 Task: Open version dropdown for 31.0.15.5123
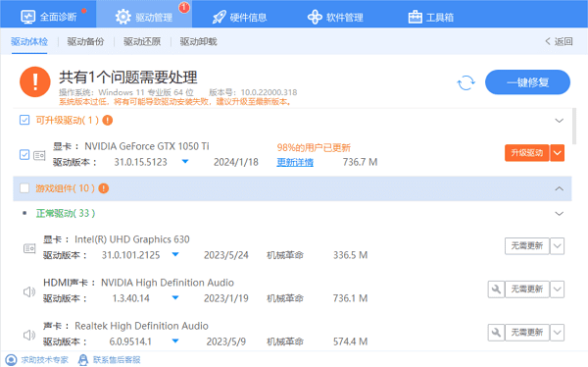click(x=185, y=162)
